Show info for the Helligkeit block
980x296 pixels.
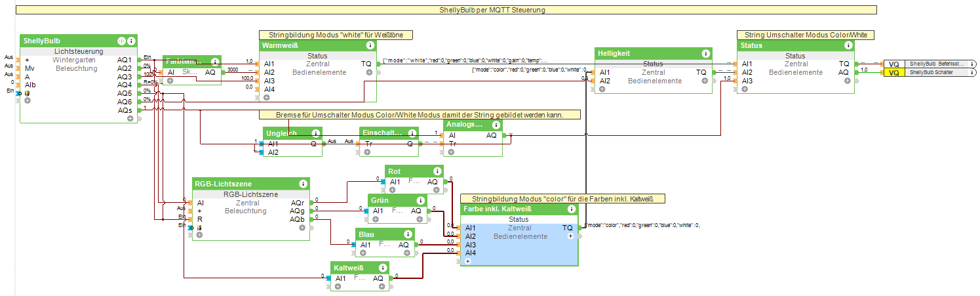[705, 54]
